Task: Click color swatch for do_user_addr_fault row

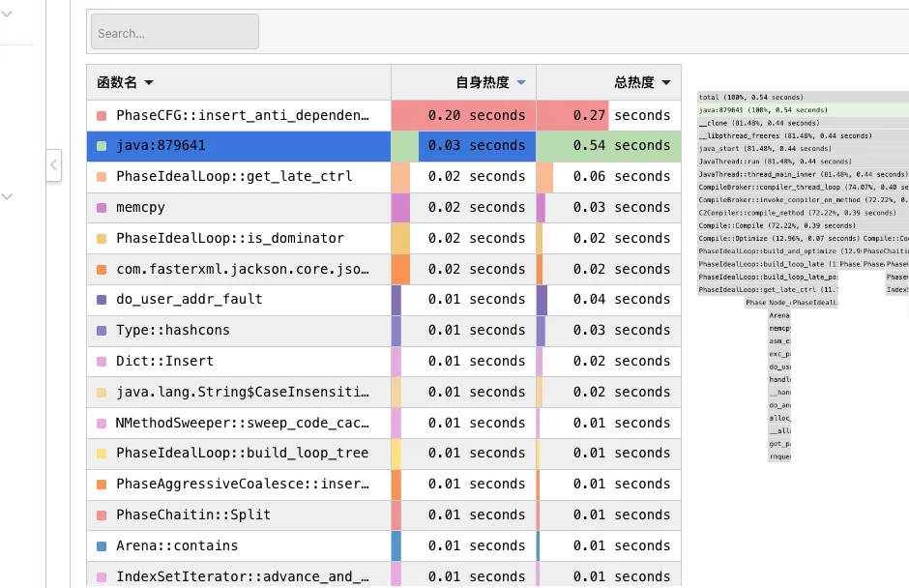Action: [102, 300]
